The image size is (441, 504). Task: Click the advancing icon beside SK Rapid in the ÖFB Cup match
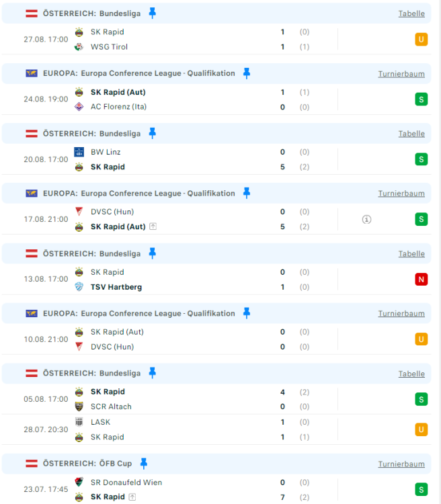pos(133,497)
